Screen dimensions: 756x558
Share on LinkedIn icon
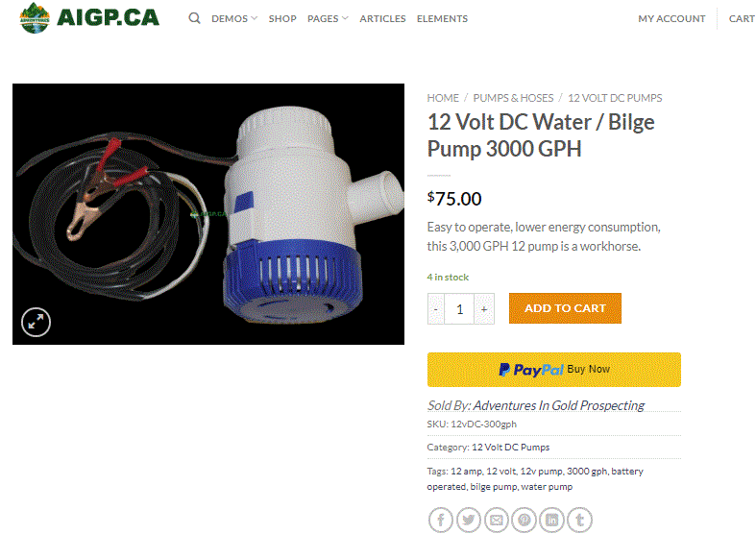coord(552,520)
